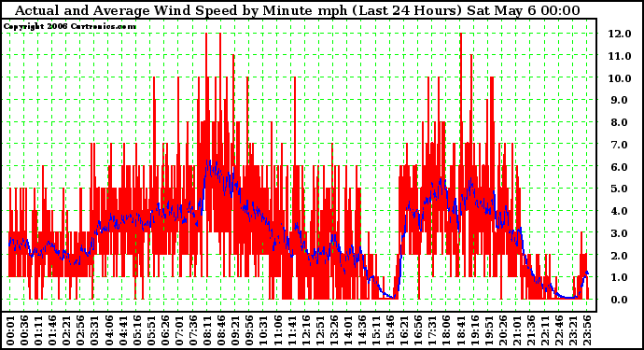This screenshot has width=644, height=350.
Task: Click the 21:36 time label
Action: 531,330
